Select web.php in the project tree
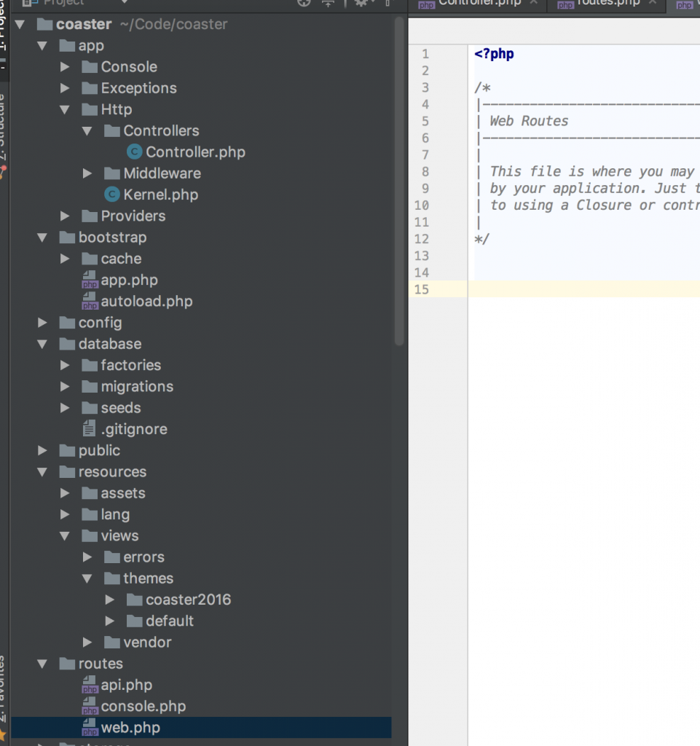The image size is (700, 746). tap(130, 728)
